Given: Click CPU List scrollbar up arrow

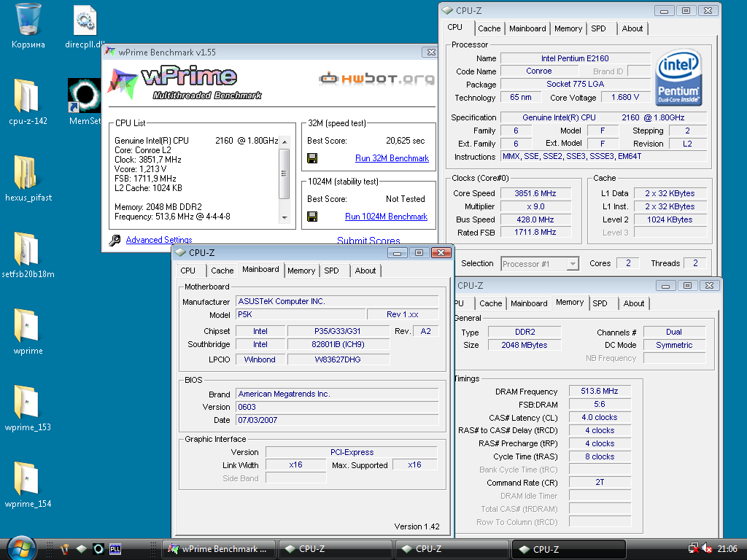Looking at the screenshot, I should click(x=285, y=142).
